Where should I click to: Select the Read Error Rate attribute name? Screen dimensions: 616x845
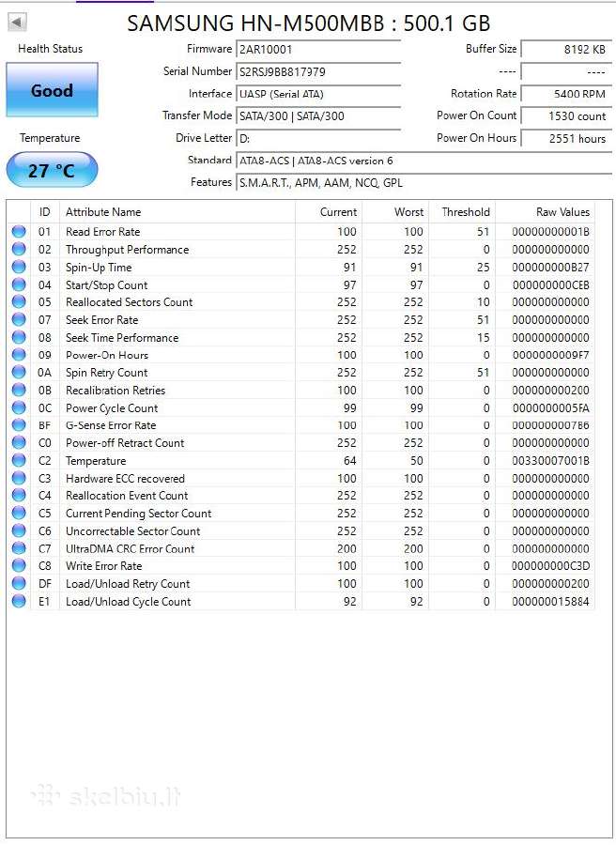103,232
